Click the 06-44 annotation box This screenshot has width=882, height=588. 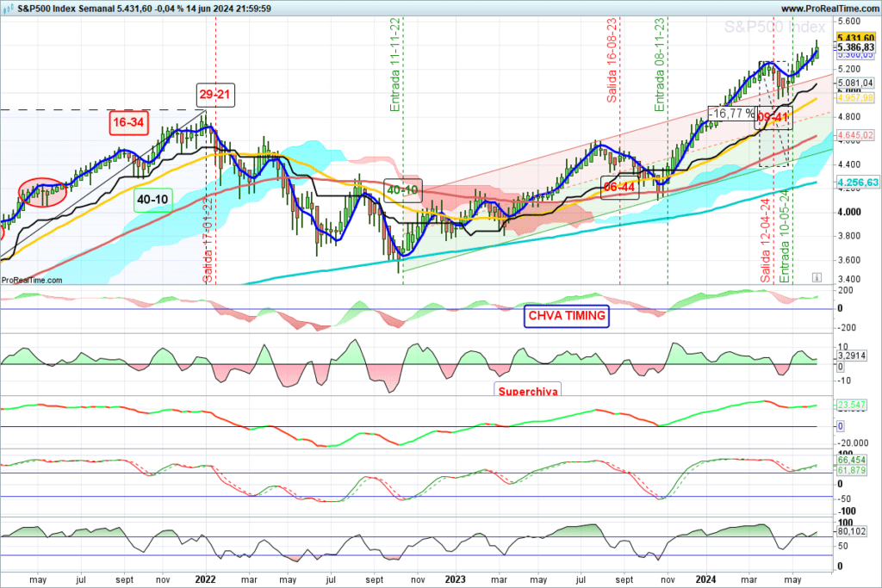pos(619,187)
